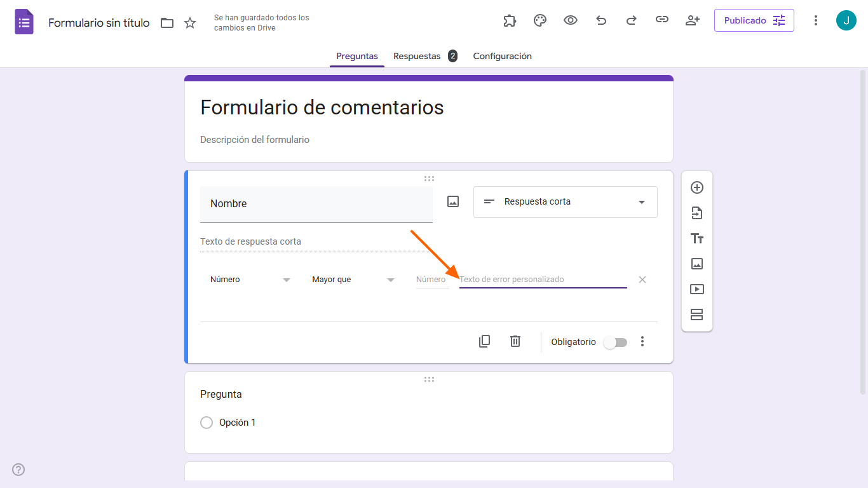Viewport: 868px width, 488px height.
Task: Add a new section from the sidebar
Action: click(697, 315)
